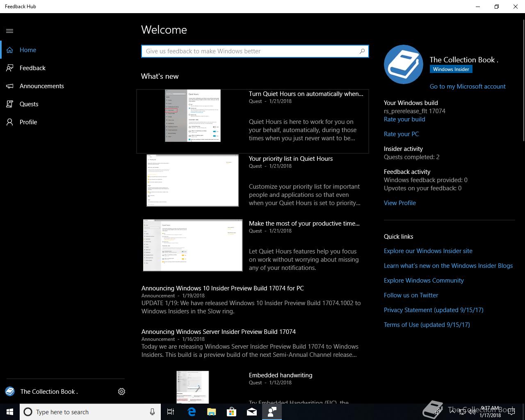Click 'Rate your PC' link

[401, 134]
